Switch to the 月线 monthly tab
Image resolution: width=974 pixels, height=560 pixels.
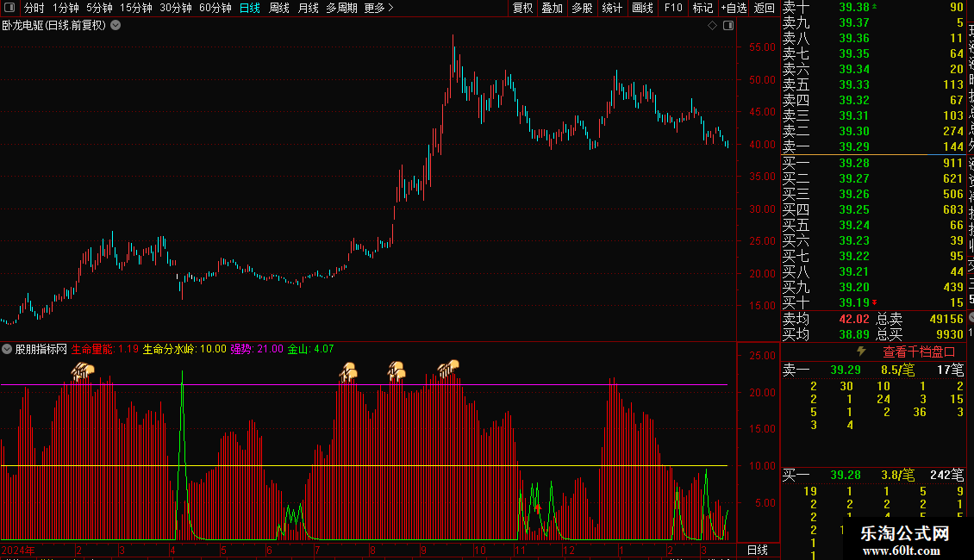tap(308, 8)
